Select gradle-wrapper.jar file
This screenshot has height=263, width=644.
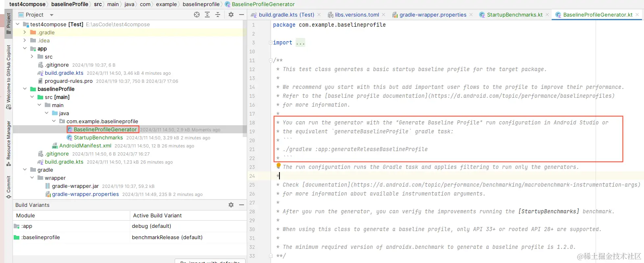click(x=75, y=186)
